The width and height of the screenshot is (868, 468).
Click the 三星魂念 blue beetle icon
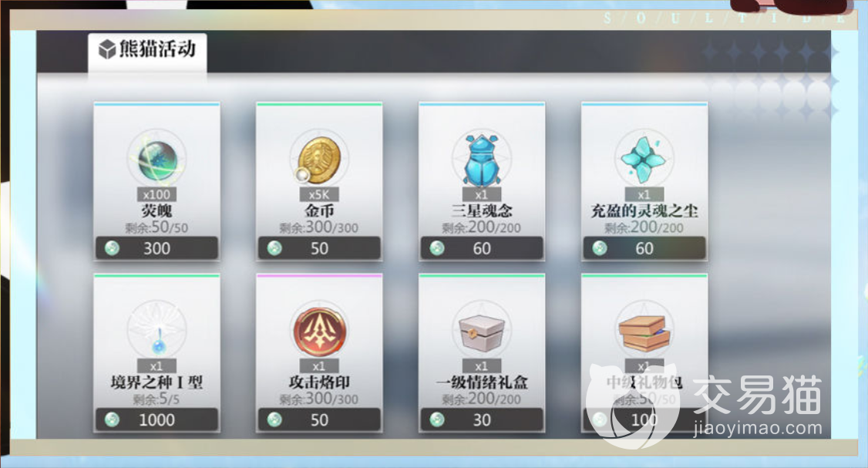point(482,160)
